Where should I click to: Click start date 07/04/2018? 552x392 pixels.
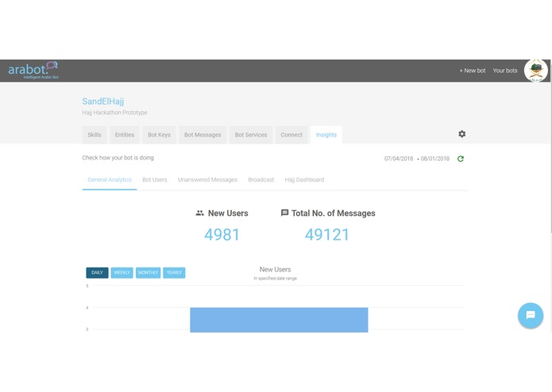pyautogui.click(x=399, y=159)
